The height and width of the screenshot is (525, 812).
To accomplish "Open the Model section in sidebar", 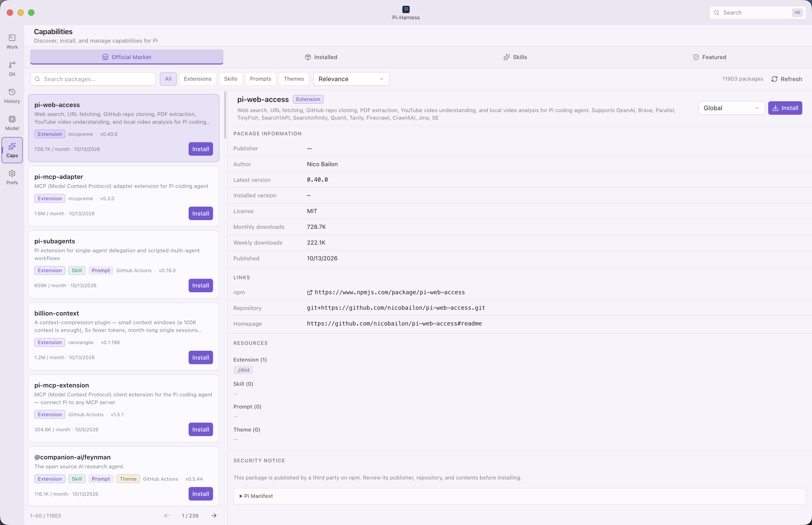I will point(12,123).
